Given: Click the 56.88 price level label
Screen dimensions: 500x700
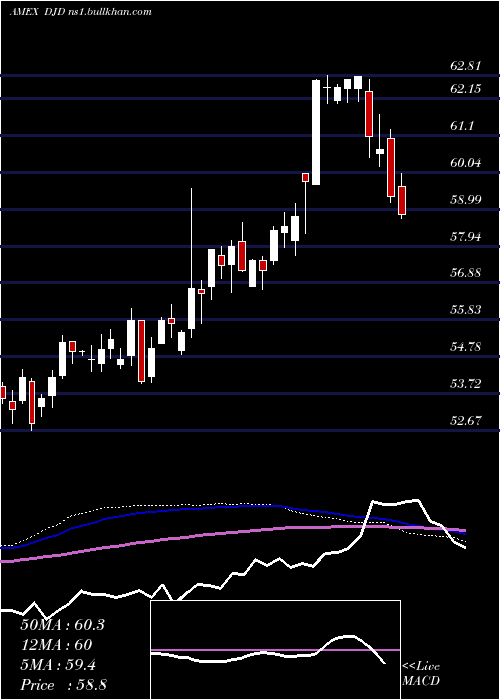Looking at the screenshot, I should coord(466,273).
